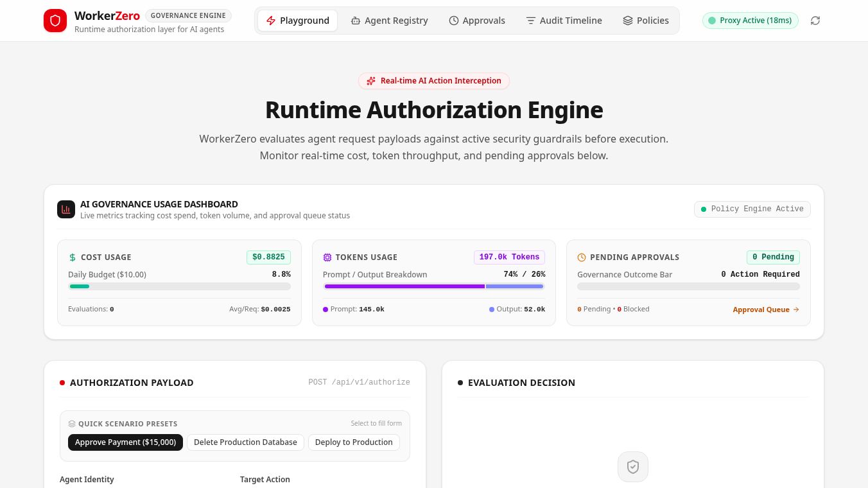Click the clock icon on Pending Approvals
This screenshot has height=488, width=868.
[582, 257]
